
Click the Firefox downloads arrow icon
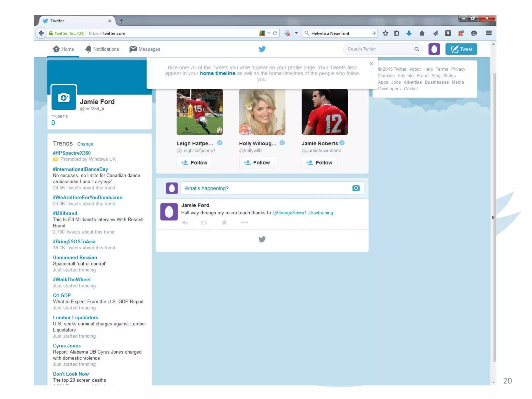tap(409, 33)
